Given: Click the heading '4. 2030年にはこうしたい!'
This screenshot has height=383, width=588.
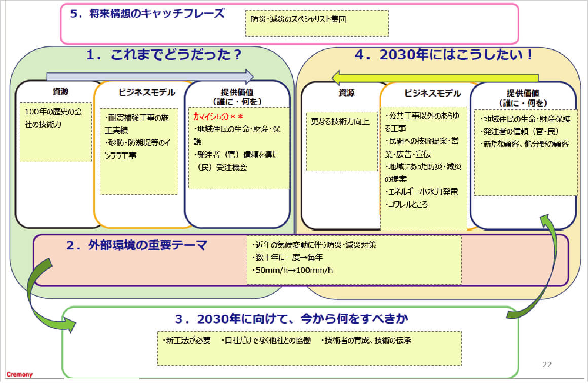Looking at the screenshot, I should [444, 55].
